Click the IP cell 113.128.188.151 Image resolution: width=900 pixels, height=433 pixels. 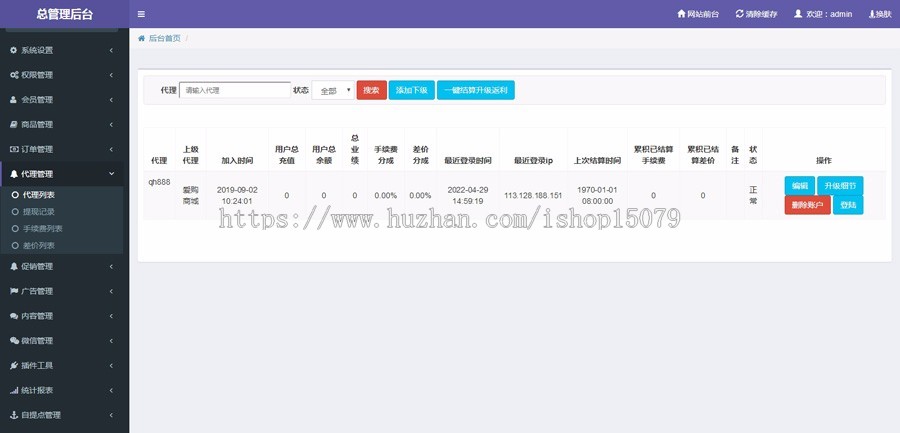point(533,195)
